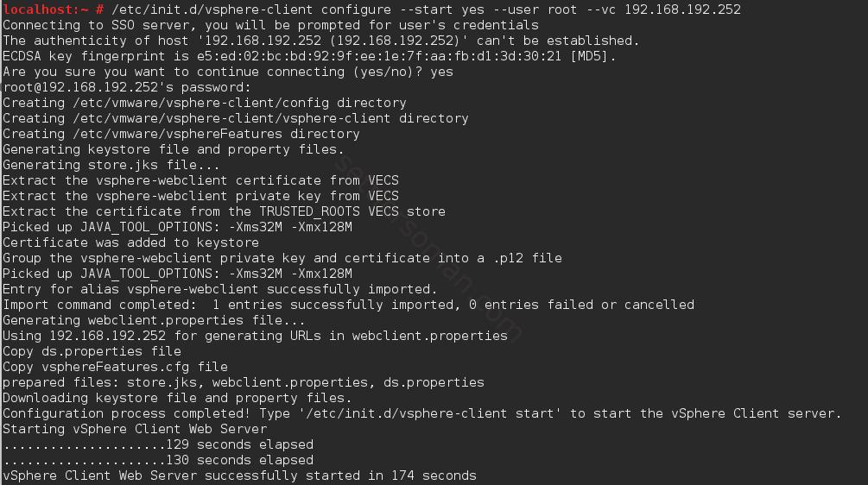The height and width of the screenshot is (485, 868).
Task: Click the IP address 192.168.192.252 after --vc
Action: (682, 10)
